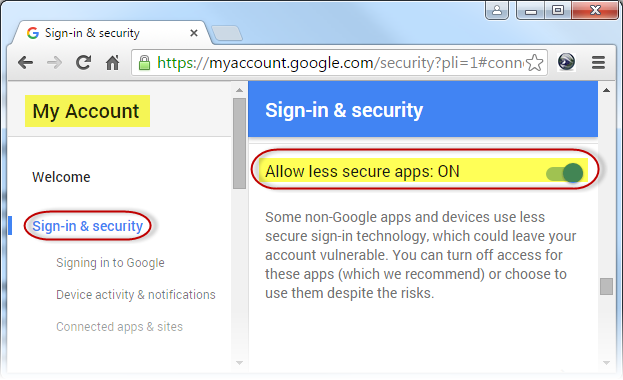Click the browser back arrow

[x=26, y=62]
